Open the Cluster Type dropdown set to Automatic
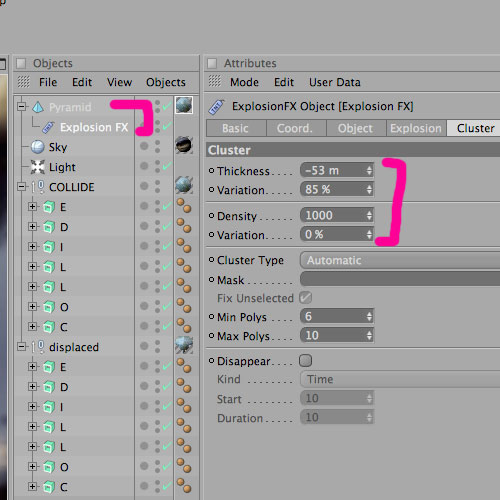Screen dimensions: 500x500 (x=400, y=260)
